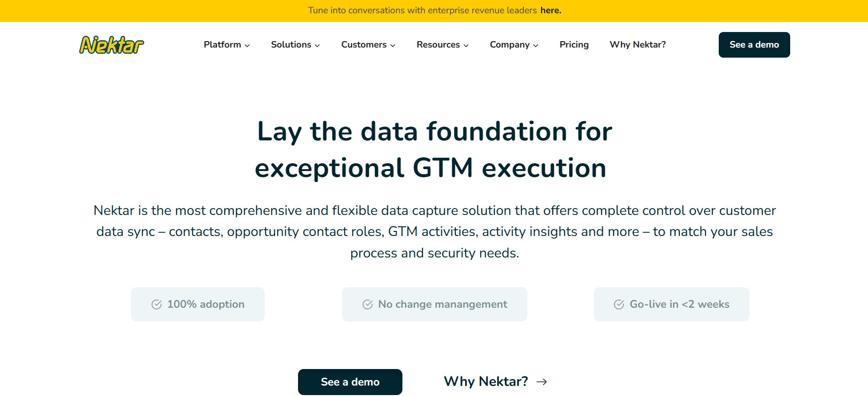Follow the 'here.' link in yellow banner
The width and height of the screenshot is (868, 396).
(x=551, y=11)
